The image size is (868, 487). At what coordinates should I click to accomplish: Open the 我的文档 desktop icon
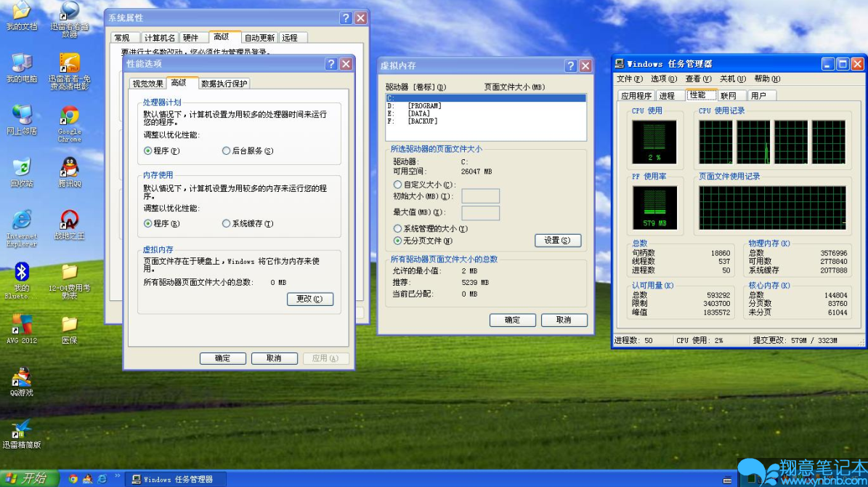click(x=22, y=15)
